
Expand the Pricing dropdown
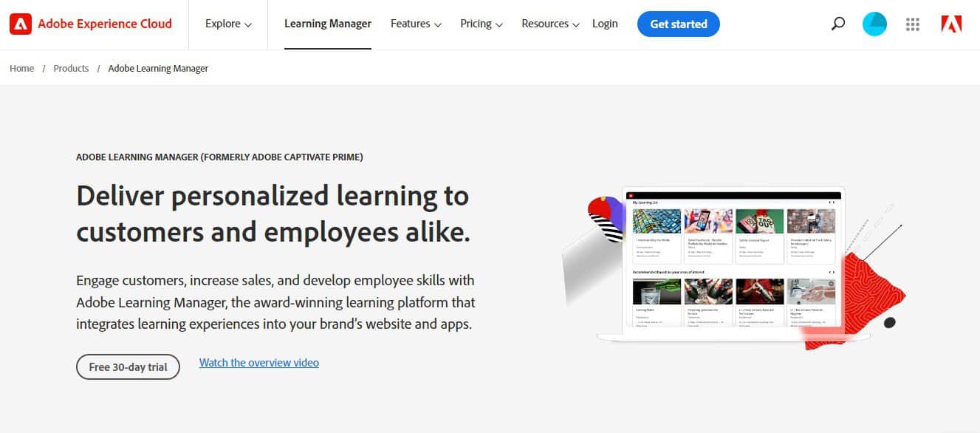pos(482,24)
